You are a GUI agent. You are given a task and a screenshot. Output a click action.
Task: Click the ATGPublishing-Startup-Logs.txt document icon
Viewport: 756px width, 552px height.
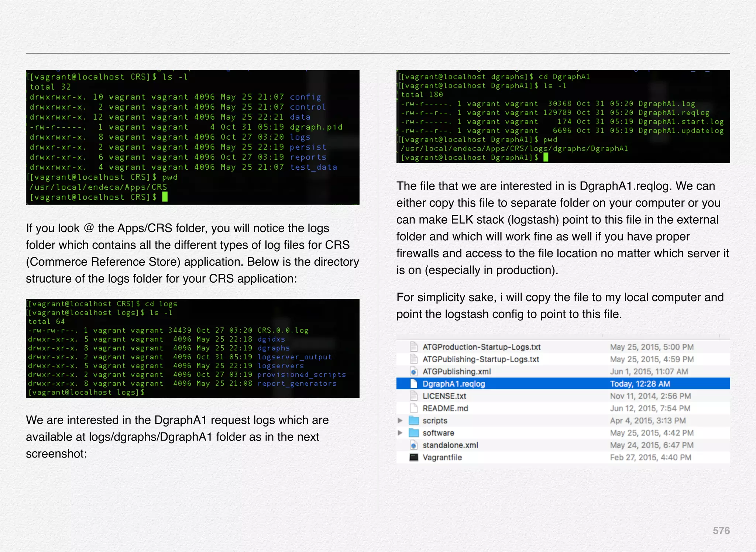point(414,359)
